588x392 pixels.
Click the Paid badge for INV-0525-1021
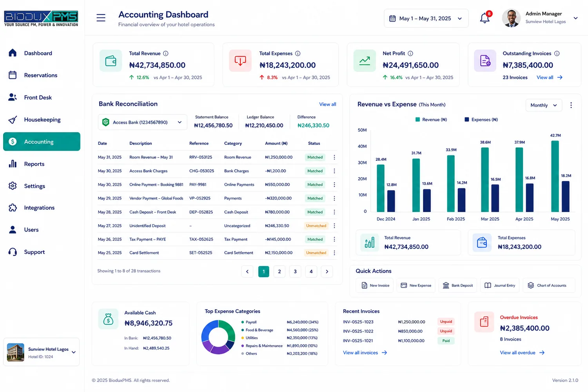(x=446, y=341)
